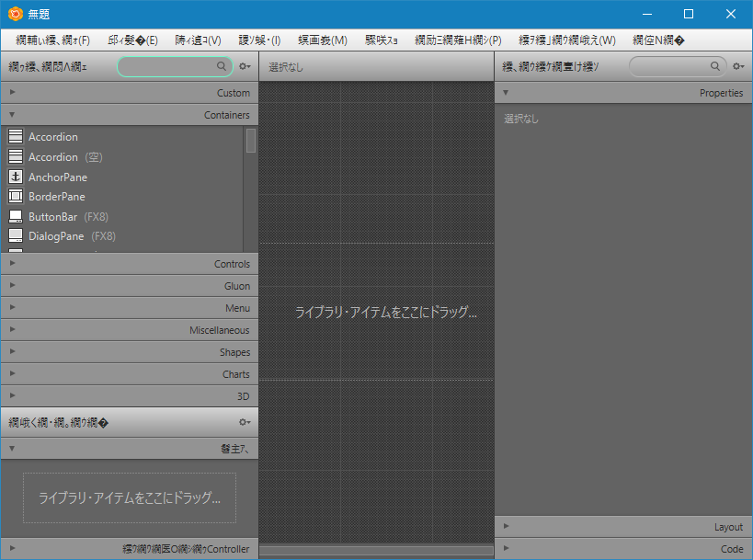This screenshot has height=560, width=753.
Task: Select the BorderPane container item
Action: [x=57, y=196]
